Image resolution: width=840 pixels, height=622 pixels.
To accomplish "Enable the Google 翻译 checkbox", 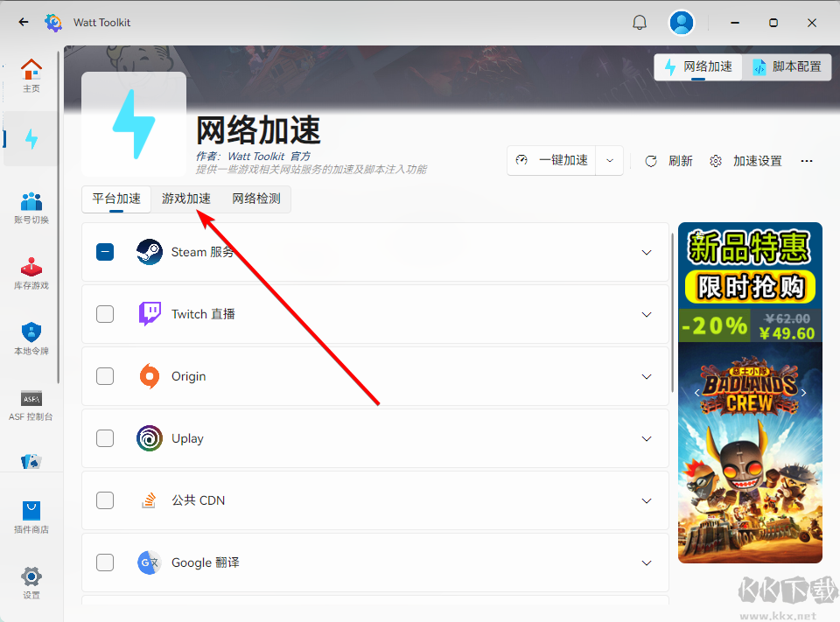I will (105, 563).
